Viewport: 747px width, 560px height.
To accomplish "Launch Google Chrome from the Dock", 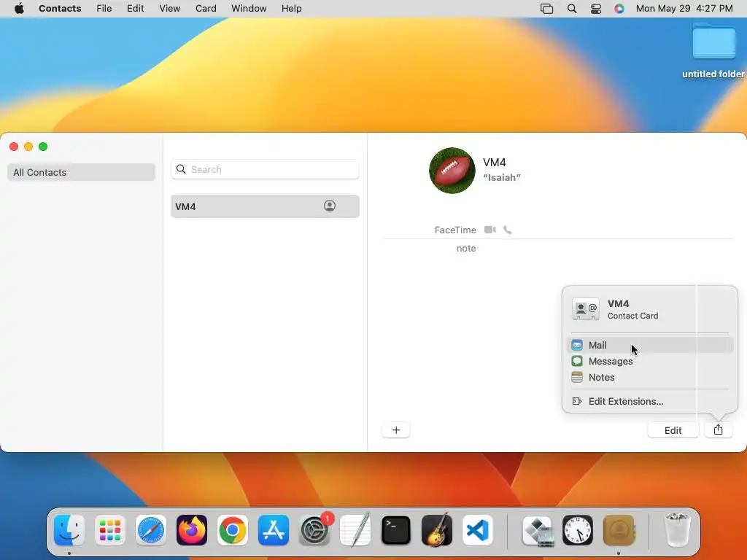I will (233, 530).
